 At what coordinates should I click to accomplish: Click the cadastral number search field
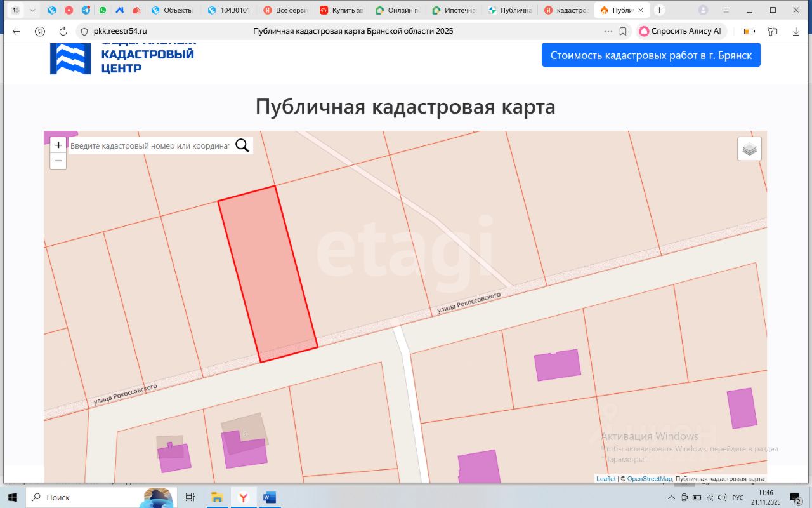pyautogui.click(x=150, y=145)
